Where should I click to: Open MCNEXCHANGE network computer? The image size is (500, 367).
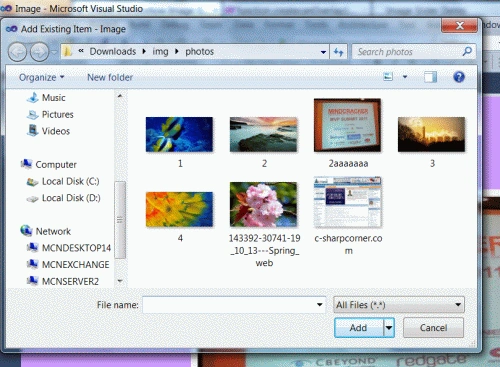point(75,265)
